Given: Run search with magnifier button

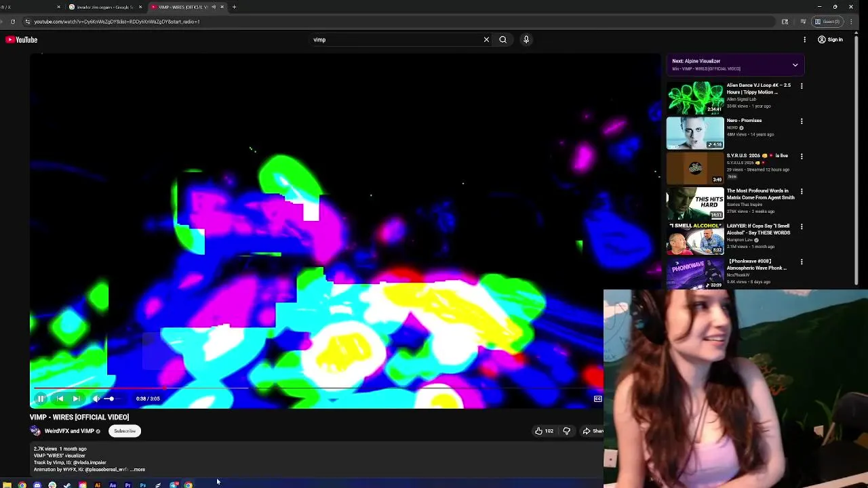Looking at the screenshot, I should coord(502,39).
